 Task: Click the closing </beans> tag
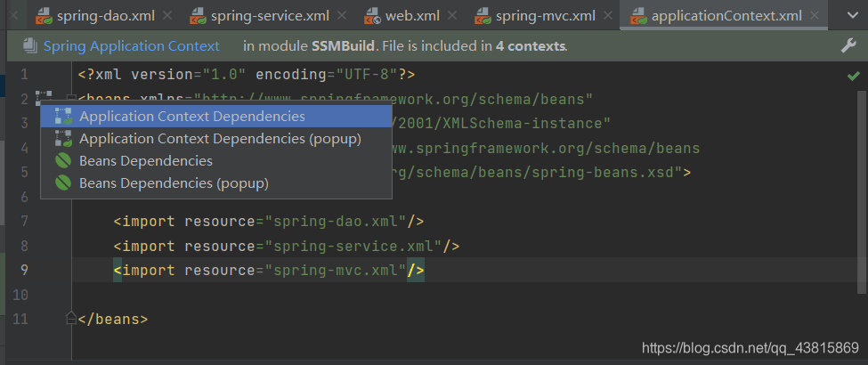tap(113, 319)
